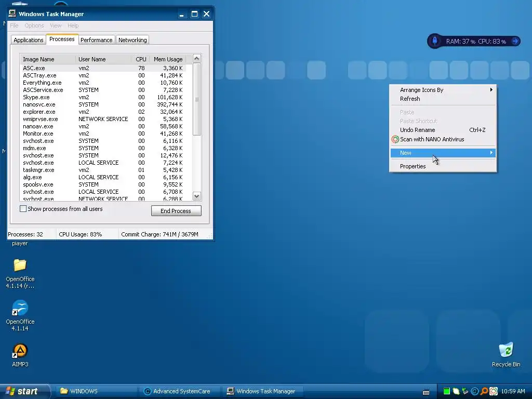The image size is (532, 399).
Task: Select the explorer.exe process row
Action: [103, 112]
